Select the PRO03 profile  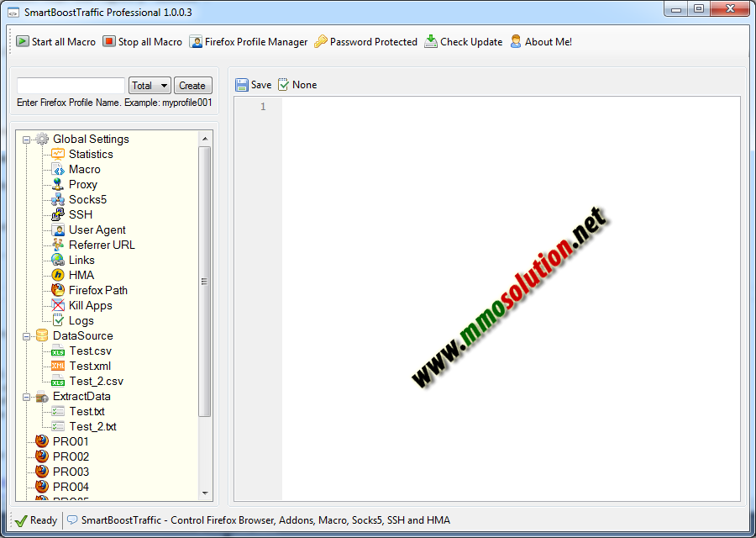point(71,472)
